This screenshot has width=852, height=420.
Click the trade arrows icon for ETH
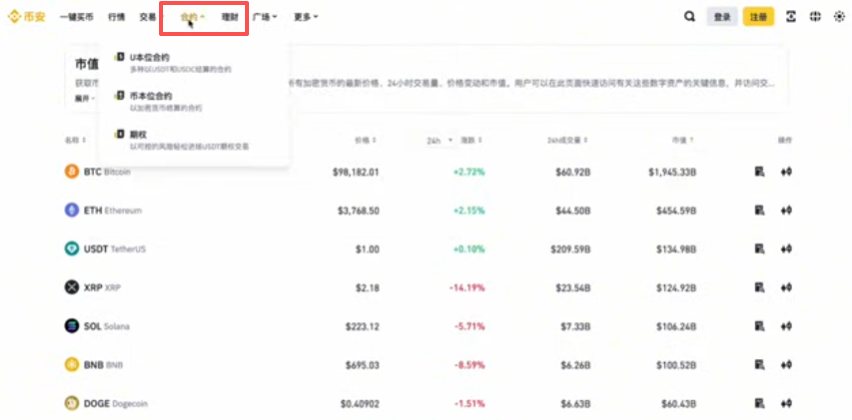click(x=786, y=210)
